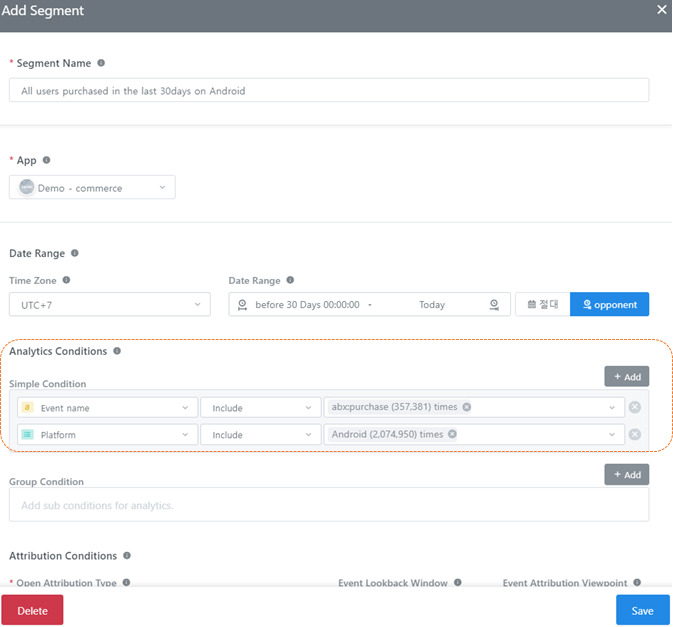Select the opponent date range mode
Screen dimensions: 673x627
(609, 304)
